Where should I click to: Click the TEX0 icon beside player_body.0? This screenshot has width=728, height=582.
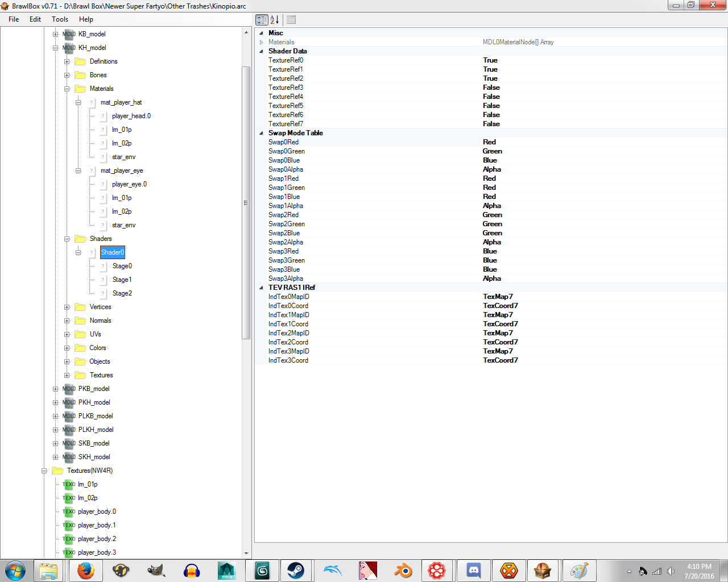click(x=69, y=512)
